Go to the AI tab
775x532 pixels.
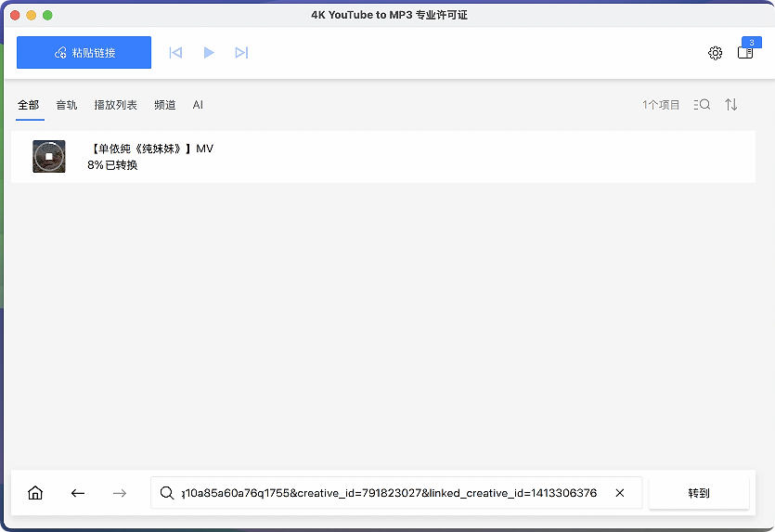(x=198, y=105)
